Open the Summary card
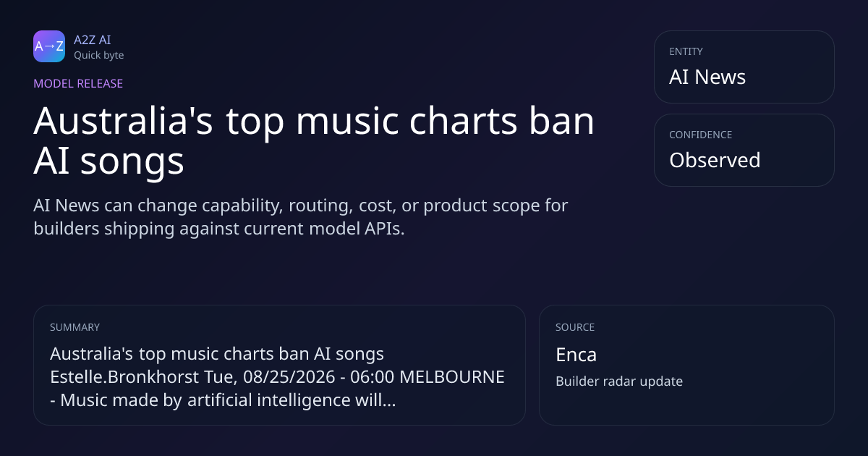This screenshot has height=456, width=868. pos(279,365)
